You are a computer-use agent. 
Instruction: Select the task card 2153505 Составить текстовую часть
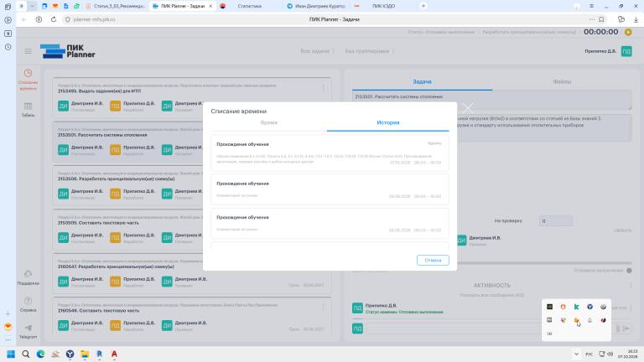tap(128, 229)
